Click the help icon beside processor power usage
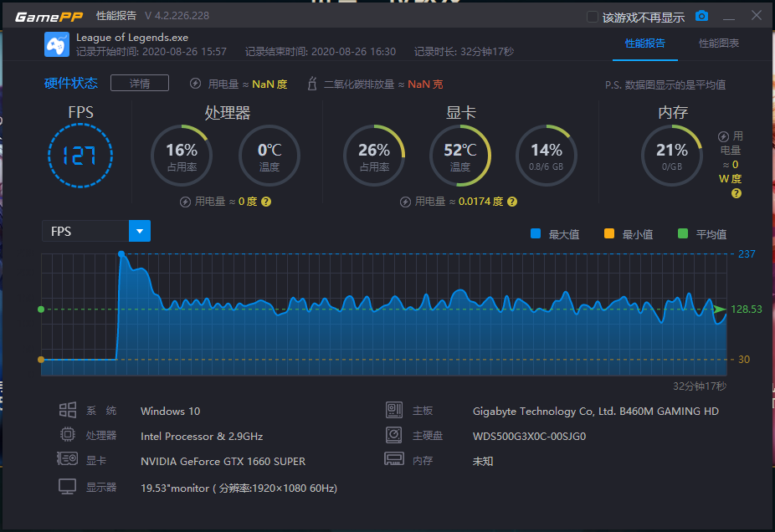The image size is (775, 532). pyautogui.click(x=266, y=202)
